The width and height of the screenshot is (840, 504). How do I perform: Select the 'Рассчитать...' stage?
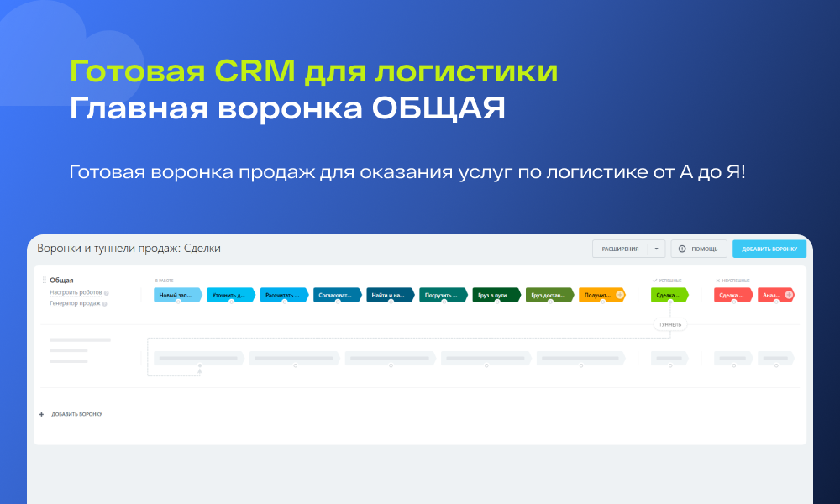coord(284,295)
